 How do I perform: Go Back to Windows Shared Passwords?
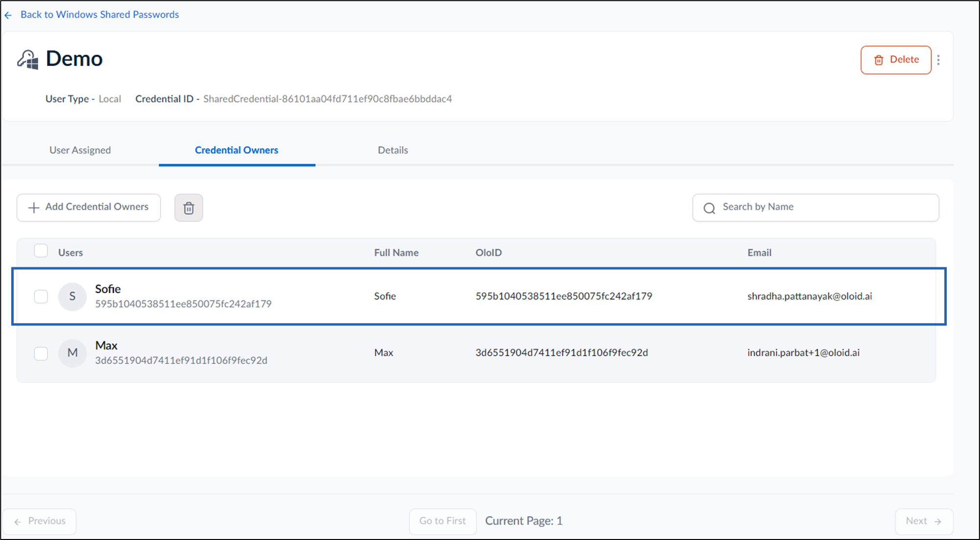pyautogui.click(x=100, y=15)
